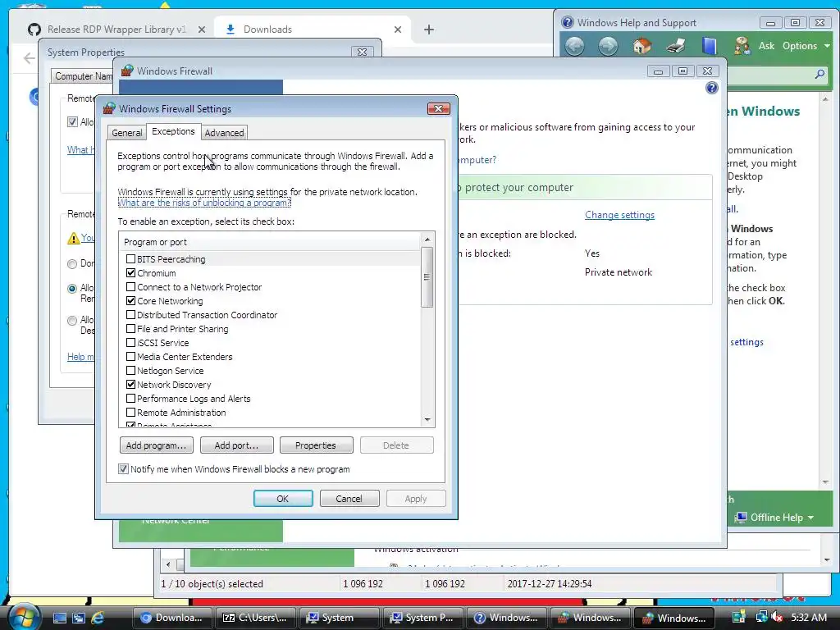Print the current help topic
840x630 pixels.
[676, 46]
